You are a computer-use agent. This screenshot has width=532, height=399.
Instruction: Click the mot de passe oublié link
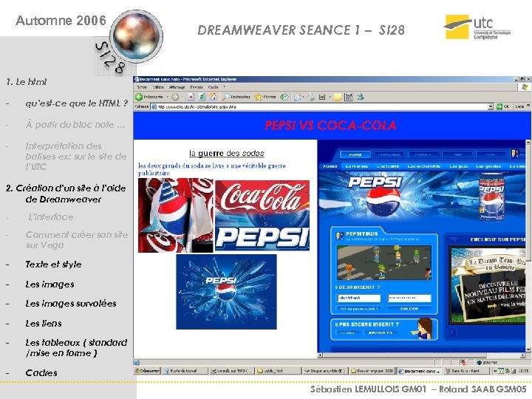[358, 309]
